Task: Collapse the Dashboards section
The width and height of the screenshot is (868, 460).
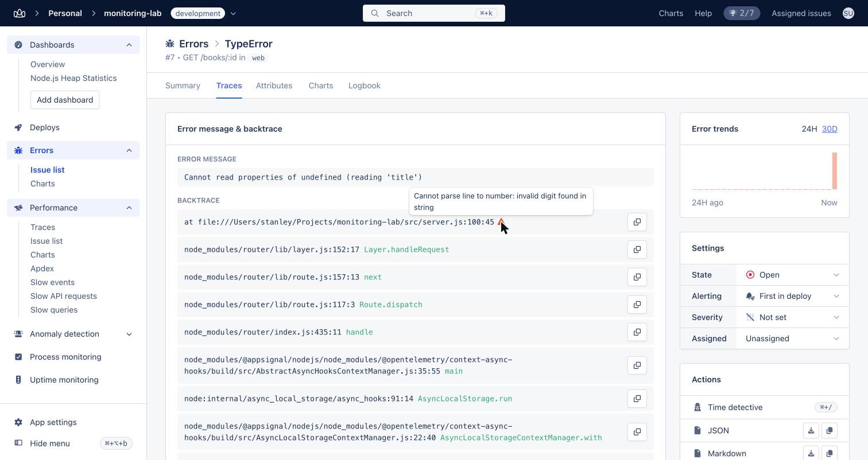Action: [129, 45]
